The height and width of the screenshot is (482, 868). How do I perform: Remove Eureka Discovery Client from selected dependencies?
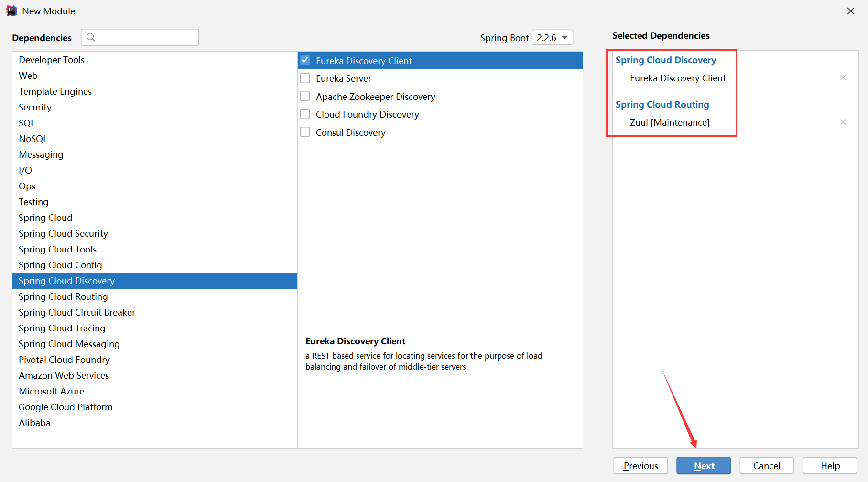pyautogui.click(x=843, y=77)
